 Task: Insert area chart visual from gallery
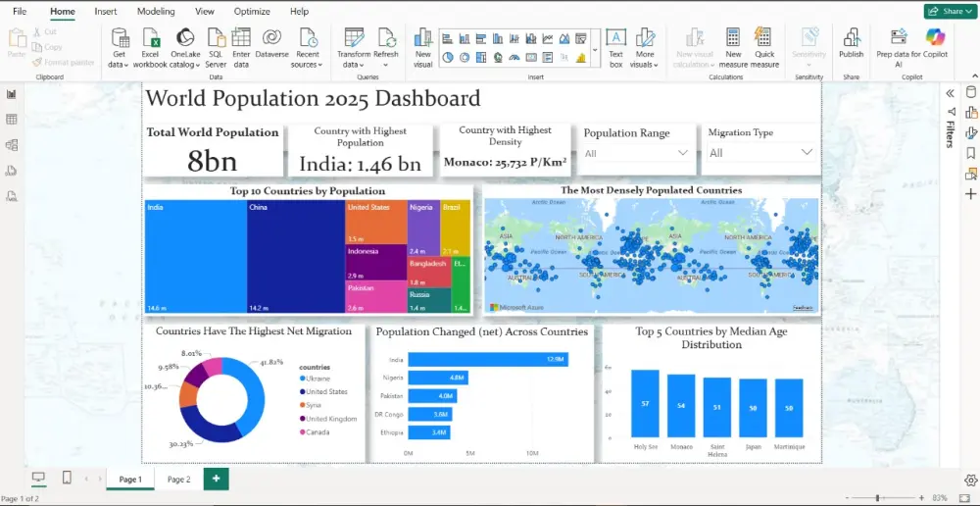[x=564, y=39]
